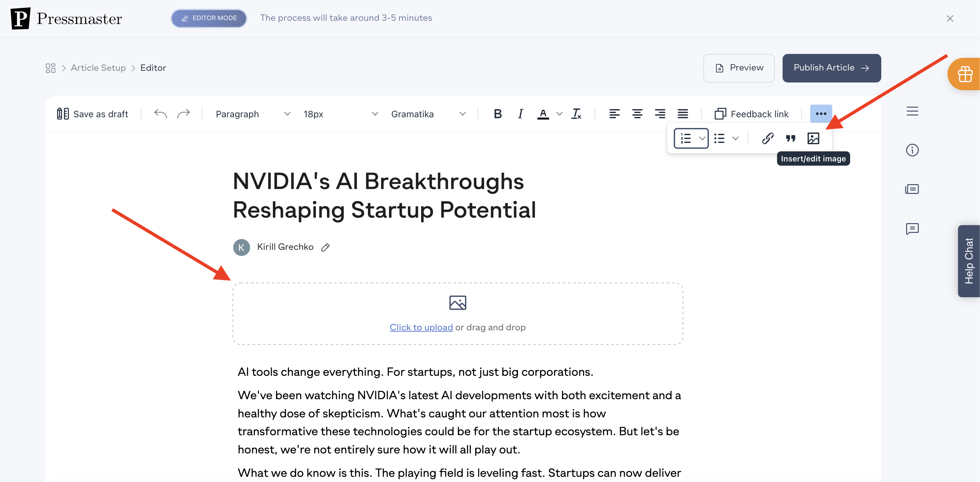Click paragraph 'AI tools change everything'
This screenshot has height=482, width=980.
point(415,372)
